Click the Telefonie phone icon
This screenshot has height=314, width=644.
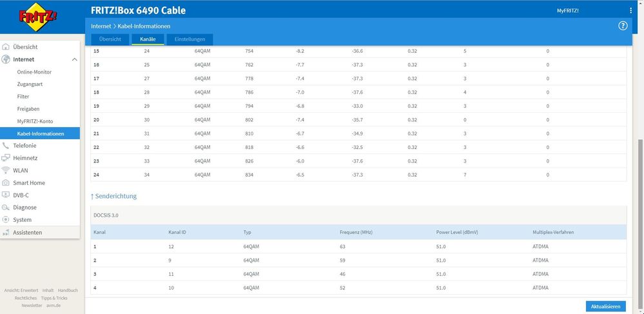pyautogui.click(x=6, y=146)
